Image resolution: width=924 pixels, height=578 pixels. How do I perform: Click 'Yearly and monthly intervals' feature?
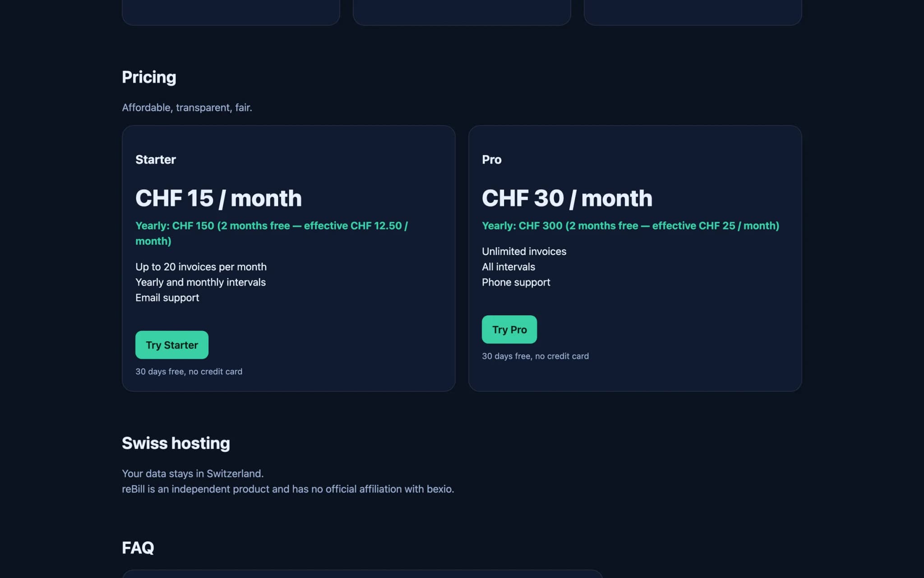tap(200, 282)
